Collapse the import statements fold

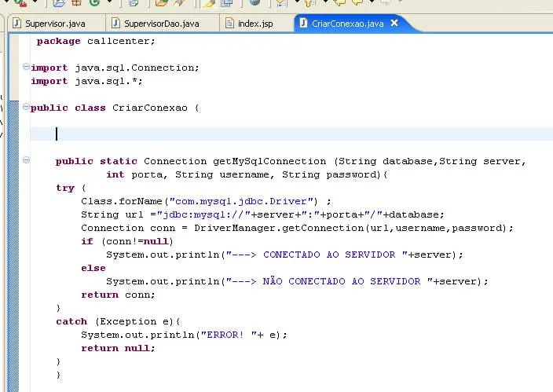pos(26,66)
